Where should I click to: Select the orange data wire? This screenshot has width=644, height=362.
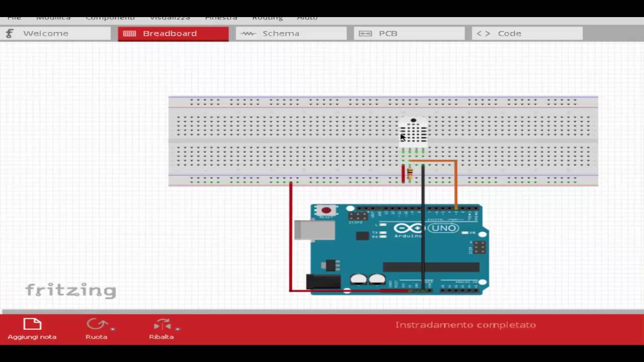coord(456,184)
